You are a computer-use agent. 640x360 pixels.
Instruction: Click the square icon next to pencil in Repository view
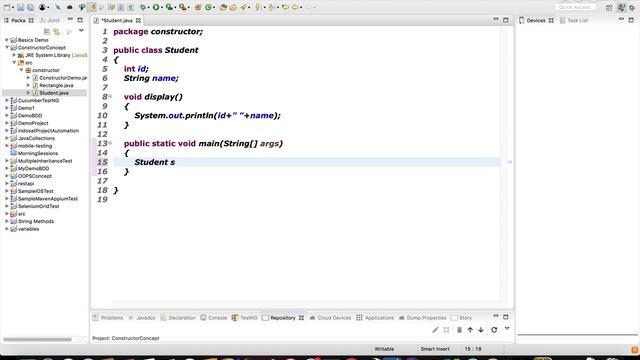(x=446, y=330)
